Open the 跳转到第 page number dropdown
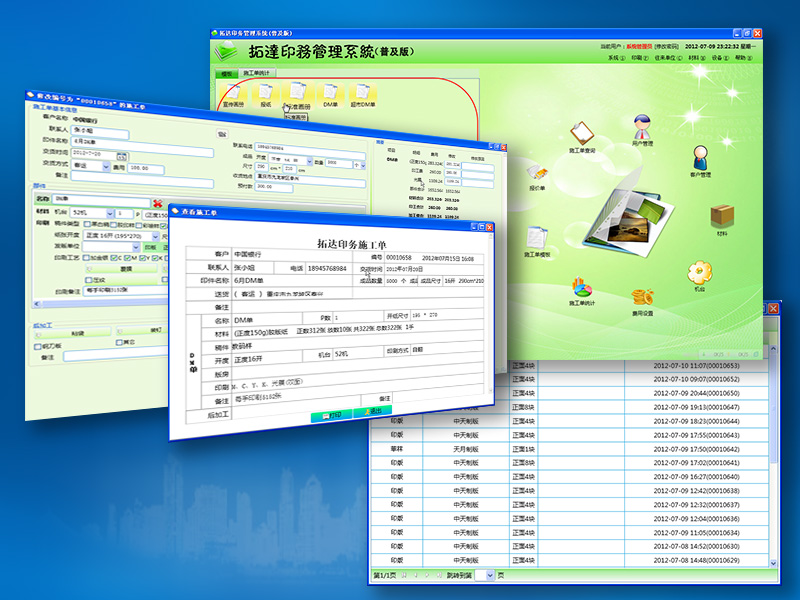Screen dimensions: 800x600 (x=490, y=576)
